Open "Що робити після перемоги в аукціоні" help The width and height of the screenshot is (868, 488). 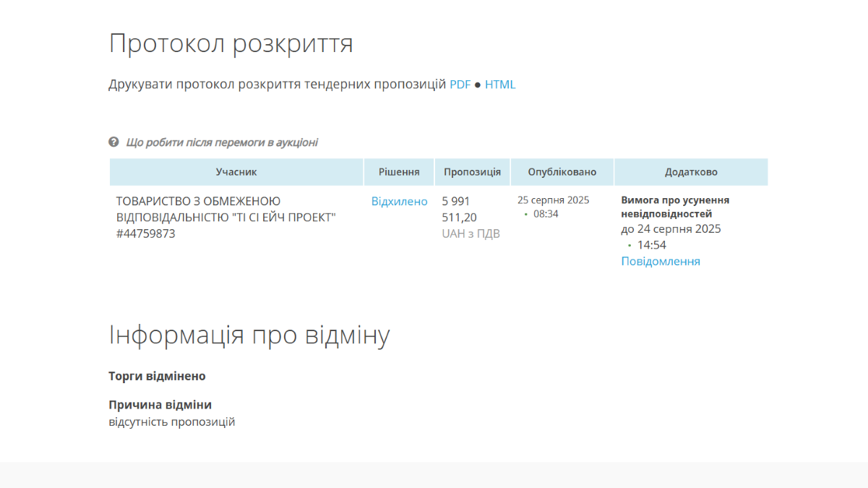pos(222,142)
